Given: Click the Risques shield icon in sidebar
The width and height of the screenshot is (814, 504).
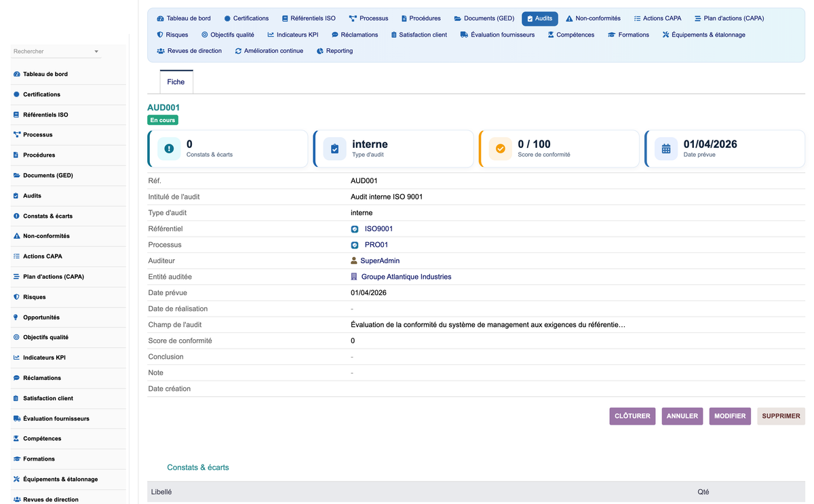Looking at the screenshot, I should pyautogui.click(x=17, y=297).
